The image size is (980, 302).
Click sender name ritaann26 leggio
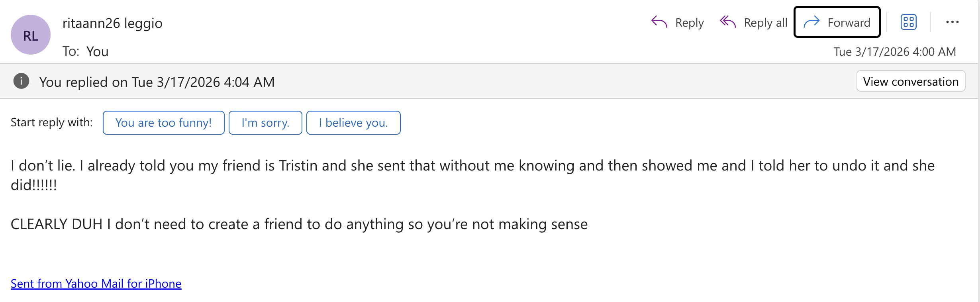point(112,23)
